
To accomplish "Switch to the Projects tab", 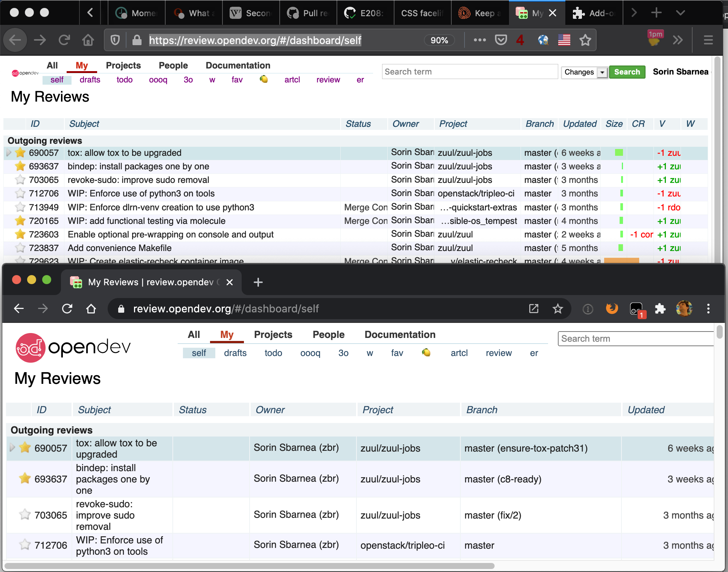I will (123, 65).
